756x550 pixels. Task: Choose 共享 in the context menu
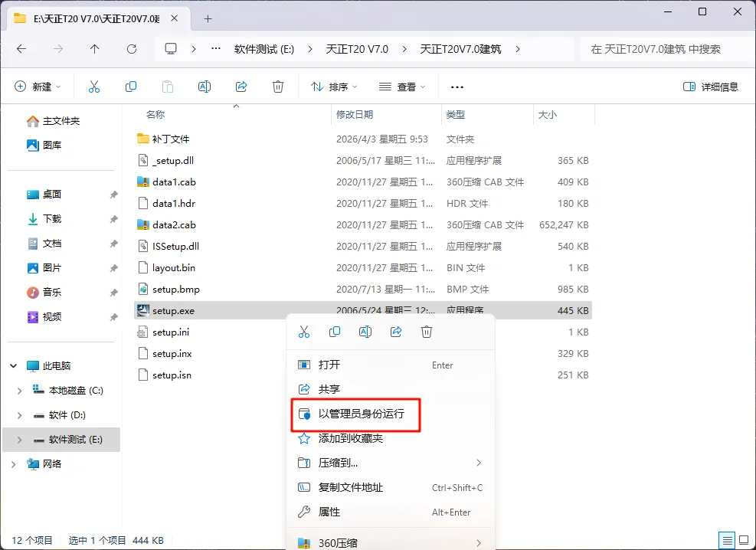[x=391, y=389]
